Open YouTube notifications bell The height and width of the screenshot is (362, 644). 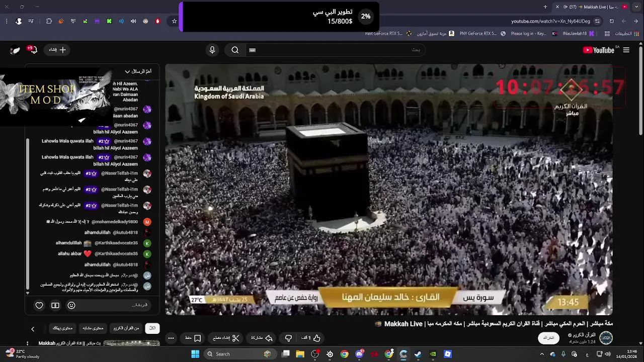point(33,50)
